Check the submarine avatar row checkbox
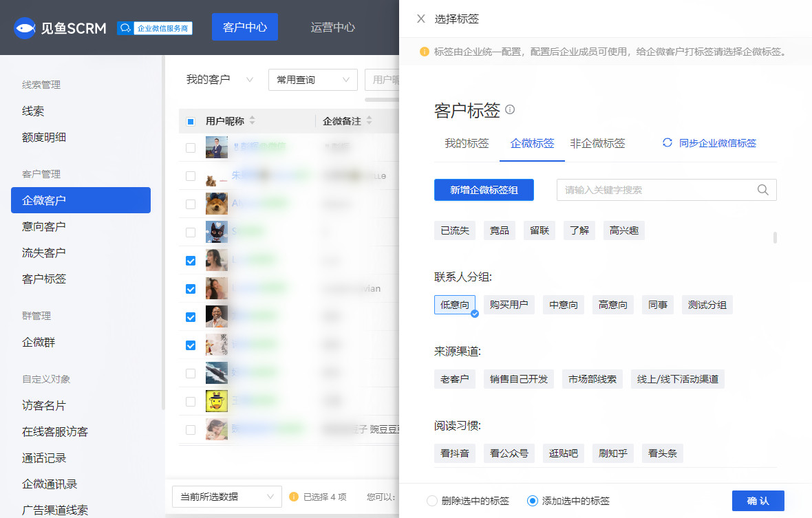This screenshot has height=518, width=812. (191, 374)
